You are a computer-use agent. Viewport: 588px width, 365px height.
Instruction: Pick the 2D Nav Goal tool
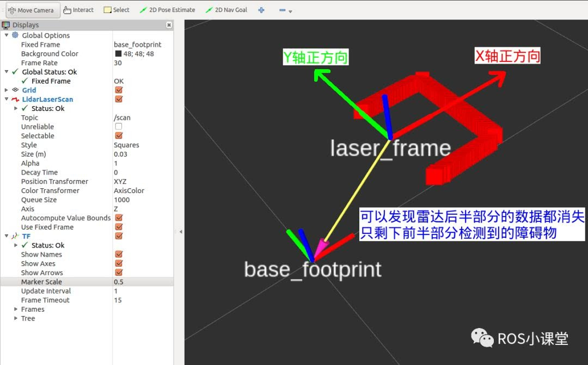226,10
